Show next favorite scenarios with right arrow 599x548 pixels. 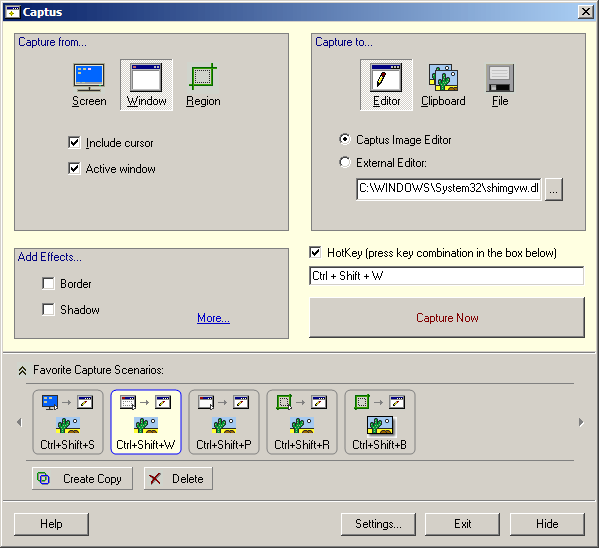point(581,422)
